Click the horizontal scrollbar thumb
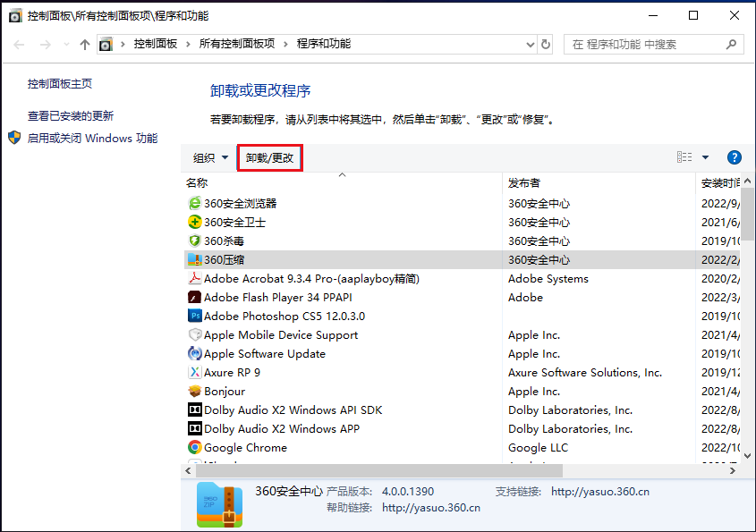This screenshot has height=532, width=756. pos(378,470)
